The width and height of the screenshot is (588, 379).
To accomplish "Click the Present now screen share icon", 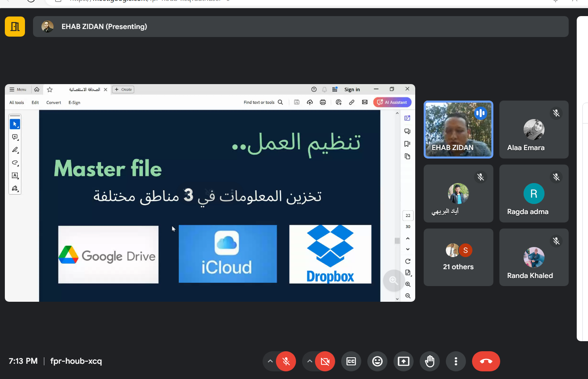I will 404,361.
